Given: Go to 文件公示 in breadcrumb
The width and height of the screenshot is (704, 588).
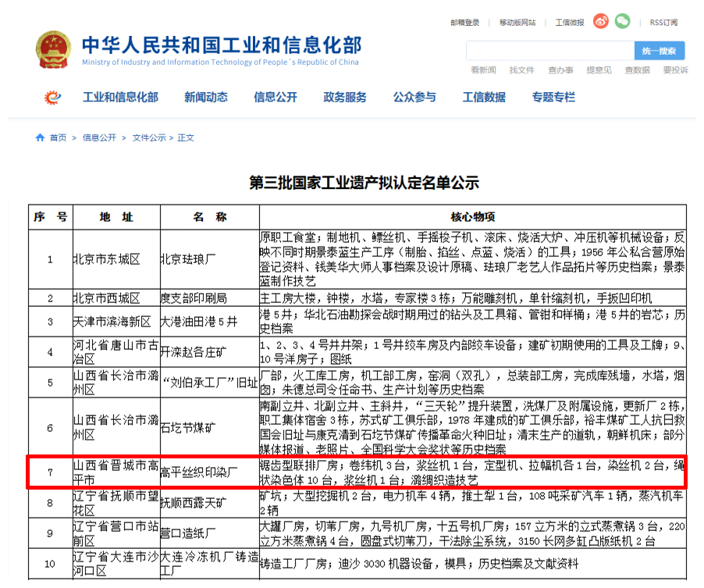Looking at the screenshot, I should pos(149,137).
